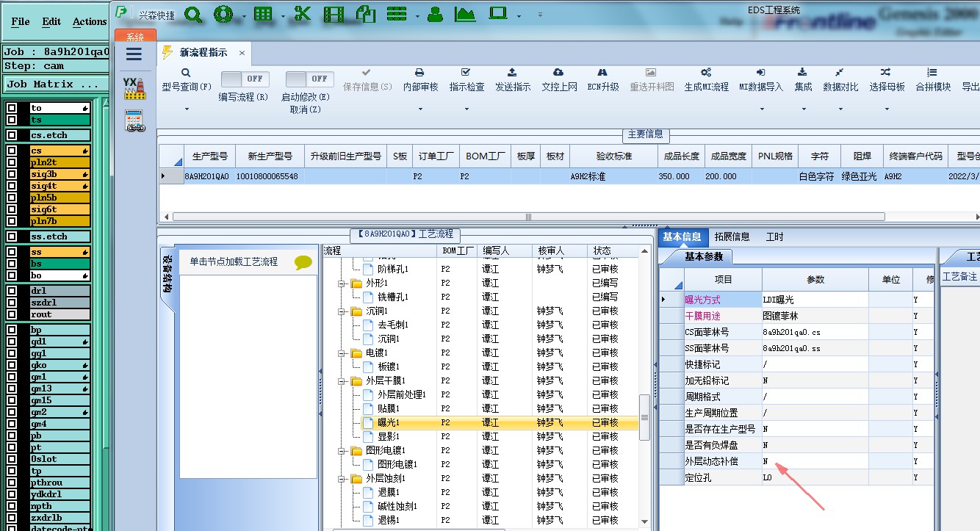Switch to 拓展信息 tab
Image resolution: width=980 pixels, height=531 pixels.
click(732, 236)
